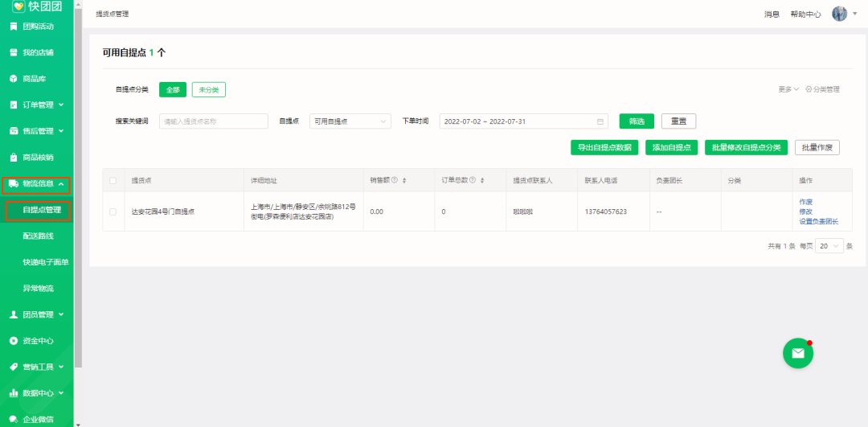
Task: Sort by 销售额 column arrows
Action: (x=404, y=181)
